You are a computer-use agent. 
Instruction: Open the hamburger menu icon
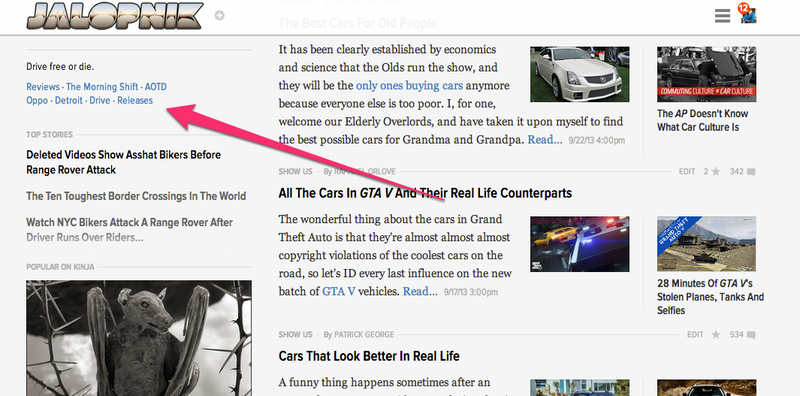point(722,16)
